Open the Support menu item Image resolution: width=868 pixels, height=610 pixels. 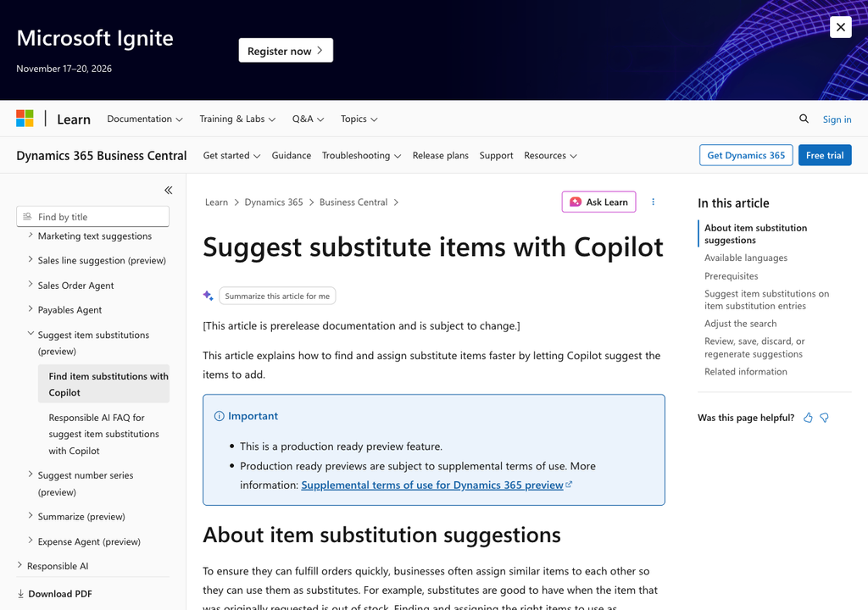click(x=496, y=156)
